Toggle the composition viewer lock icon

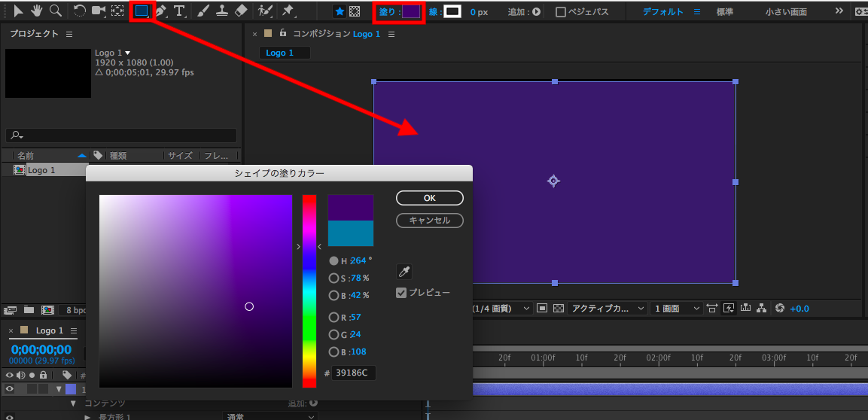(x=283, y=33)
